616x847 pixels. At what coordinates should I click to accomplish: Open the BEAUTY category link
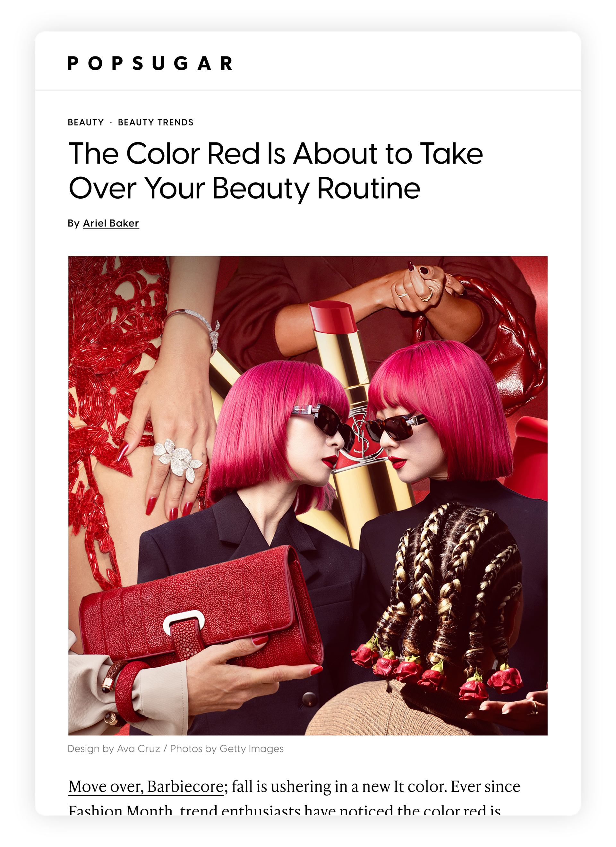86,123
